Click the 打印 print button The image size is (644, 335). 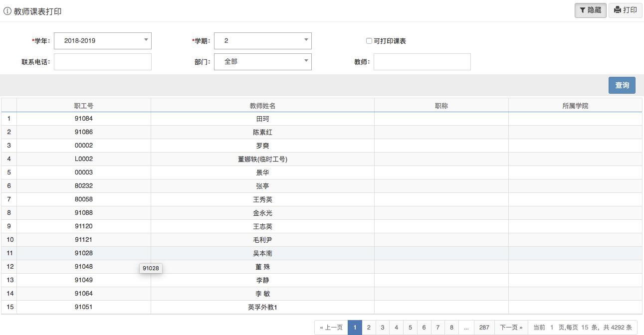(x=625, y=10)
